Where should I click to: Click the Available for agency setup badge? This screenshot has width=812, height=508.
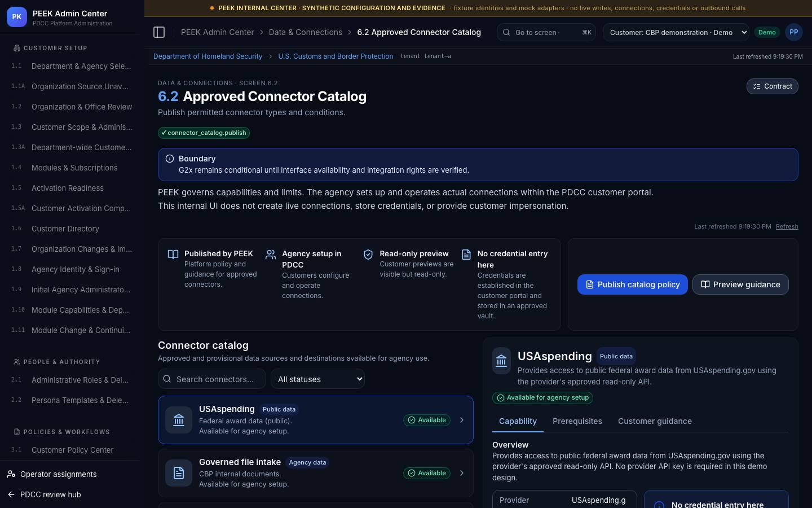[542, 398]
